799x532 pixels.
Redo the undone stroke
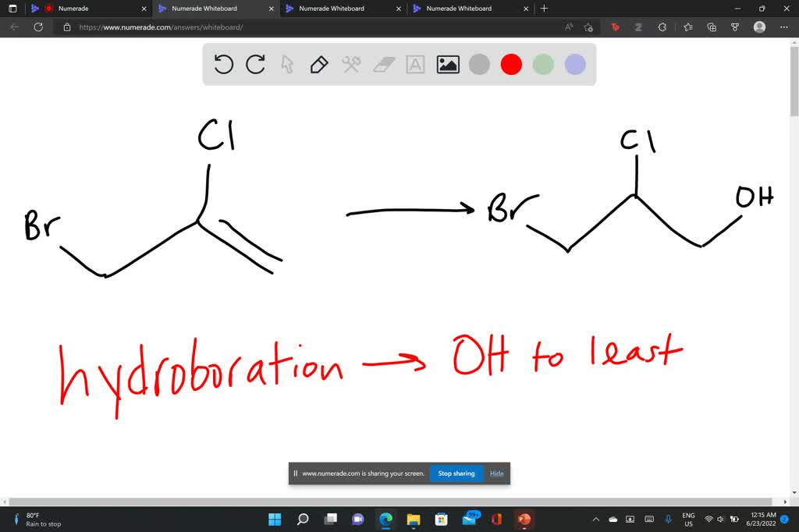pos(255,64)
